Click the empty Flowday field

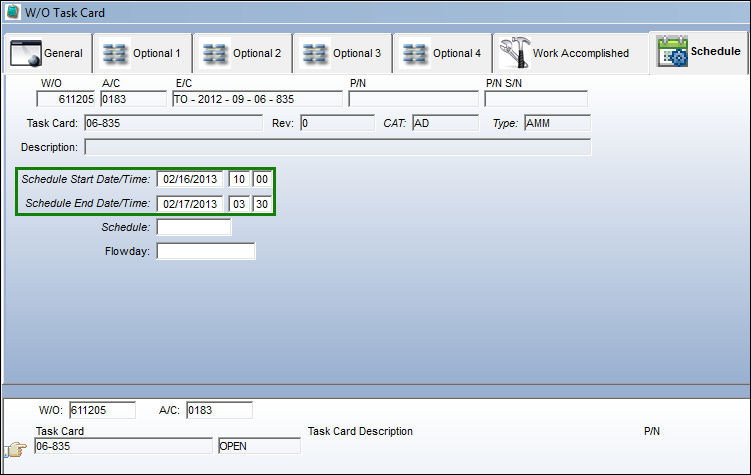pos(206,251)
